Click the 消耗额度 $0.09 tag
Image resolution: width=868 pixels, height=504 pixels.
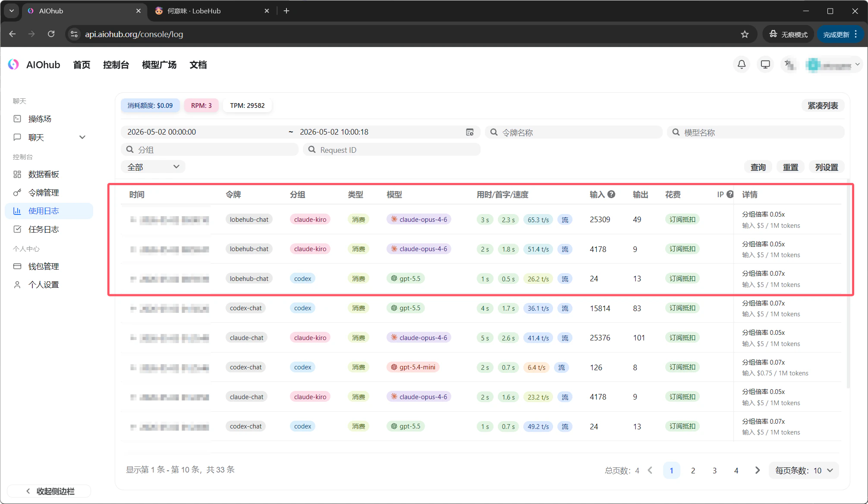coord(150,106)
